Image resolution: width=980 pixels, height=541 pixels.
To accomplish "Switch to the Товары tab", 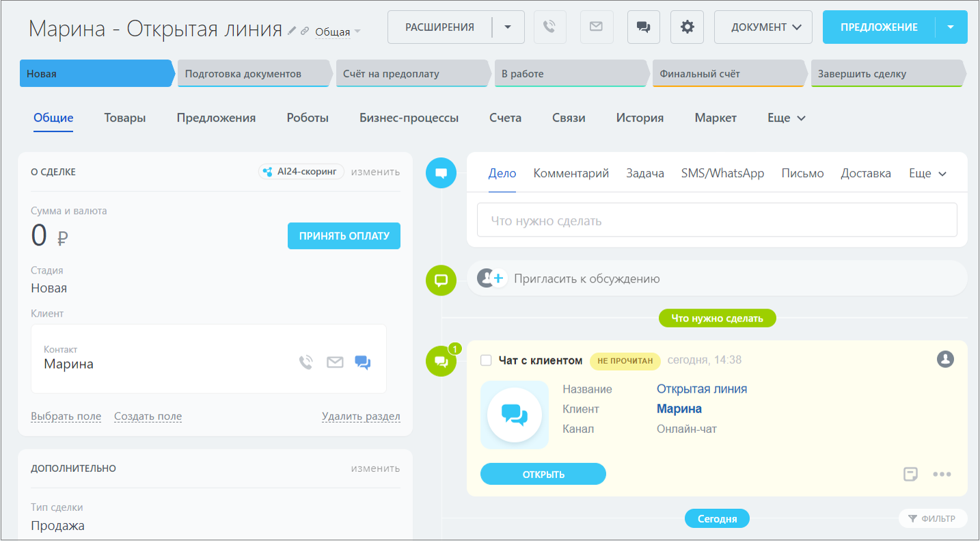I will tap(125, 118).
